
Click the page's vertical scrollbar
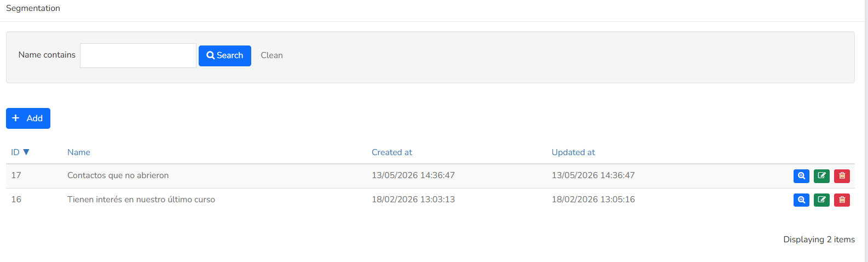(866, 131)
